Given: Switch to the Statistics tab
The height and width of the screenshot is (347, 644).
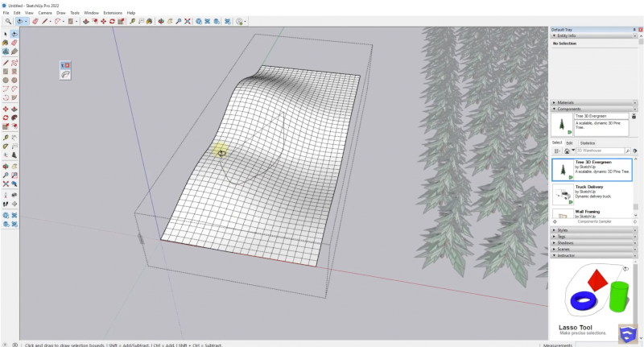Looking at the screenshot, I should pos(588,143).
